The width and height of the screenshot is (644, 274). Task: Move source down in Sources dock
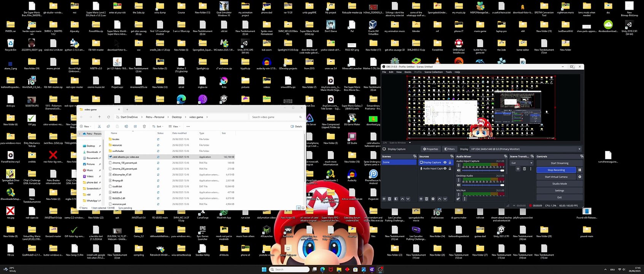click(445, 199)
